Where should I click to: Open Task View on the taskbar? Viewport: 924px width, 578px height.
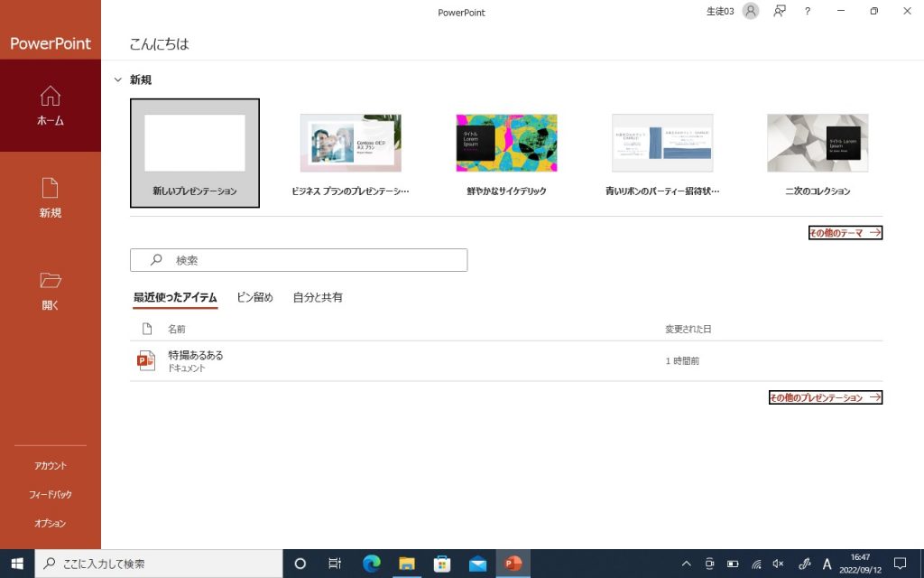coord(335,564)
